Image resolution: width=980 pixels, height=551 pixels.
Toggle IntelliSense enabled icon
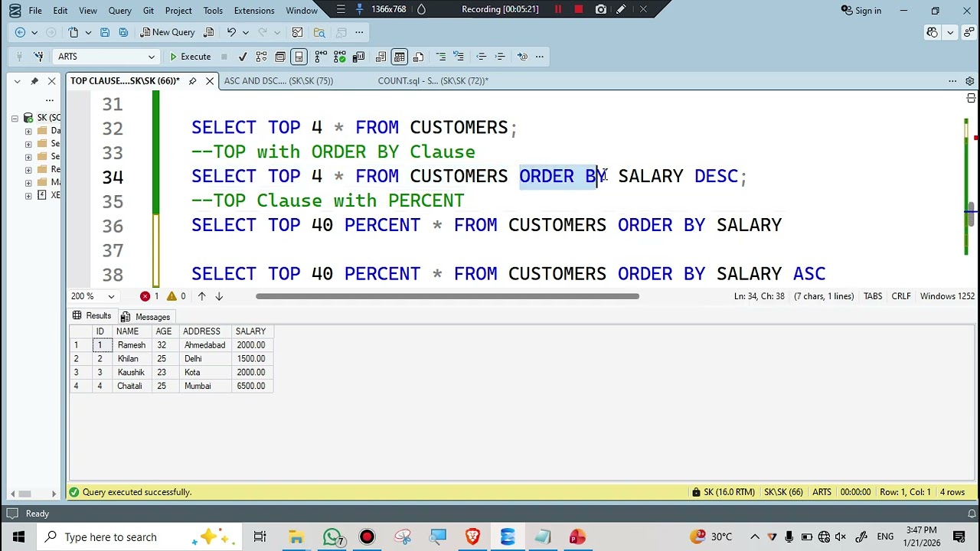(299, 57)
